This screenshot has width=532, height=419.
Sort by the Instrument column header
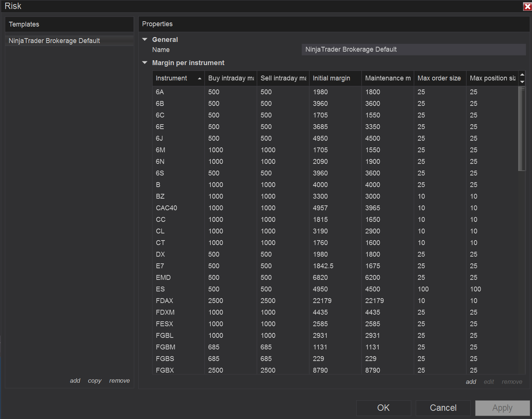tap(178, 78)
